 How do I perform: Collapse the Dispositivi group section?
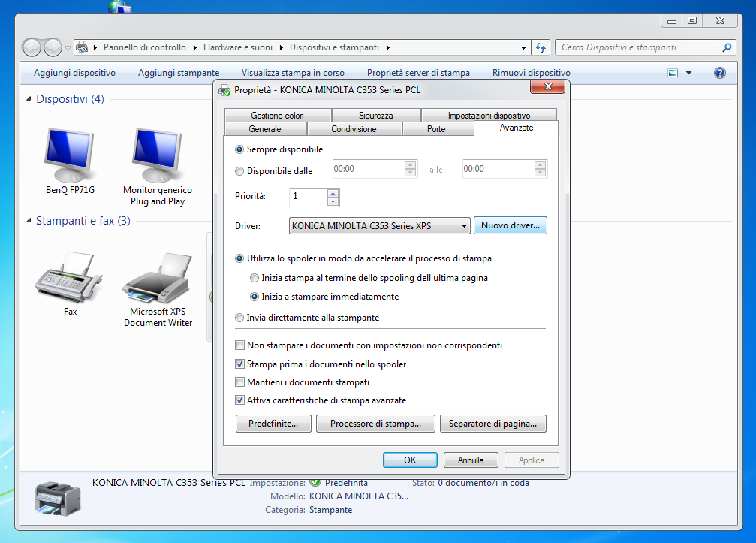pyautogui.click(x=29, y=99)
